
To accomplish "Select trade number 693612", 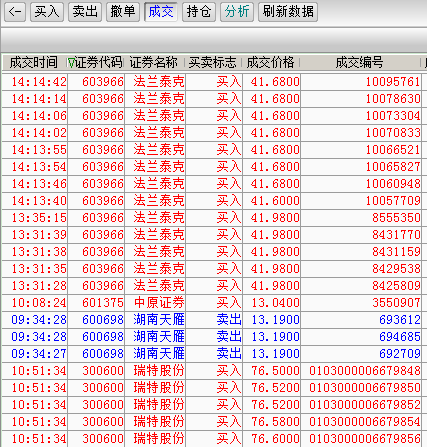I will 400,320.
